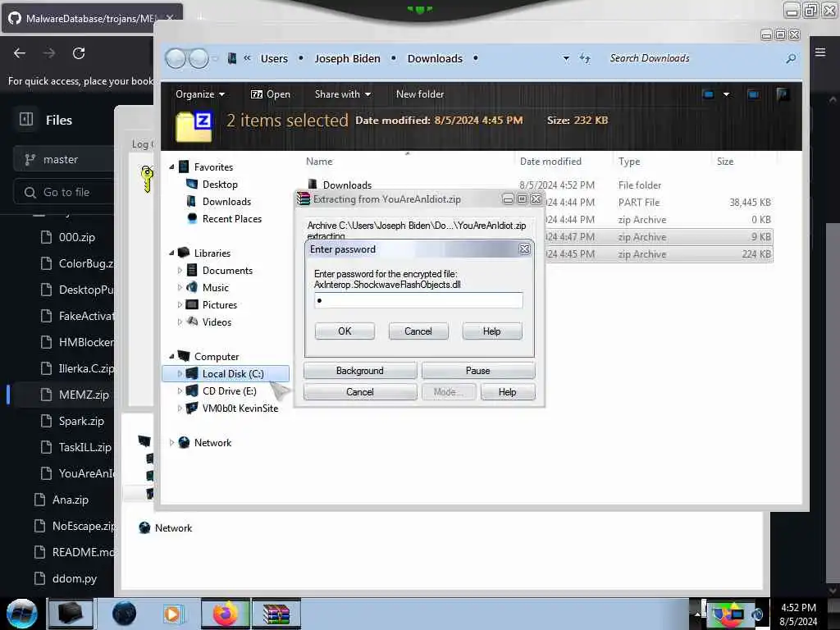Image resolution: width=840 pixels, height=630 pixels.
Task: Cancel the Enter password dialog
Action: [x=418, y=331]
